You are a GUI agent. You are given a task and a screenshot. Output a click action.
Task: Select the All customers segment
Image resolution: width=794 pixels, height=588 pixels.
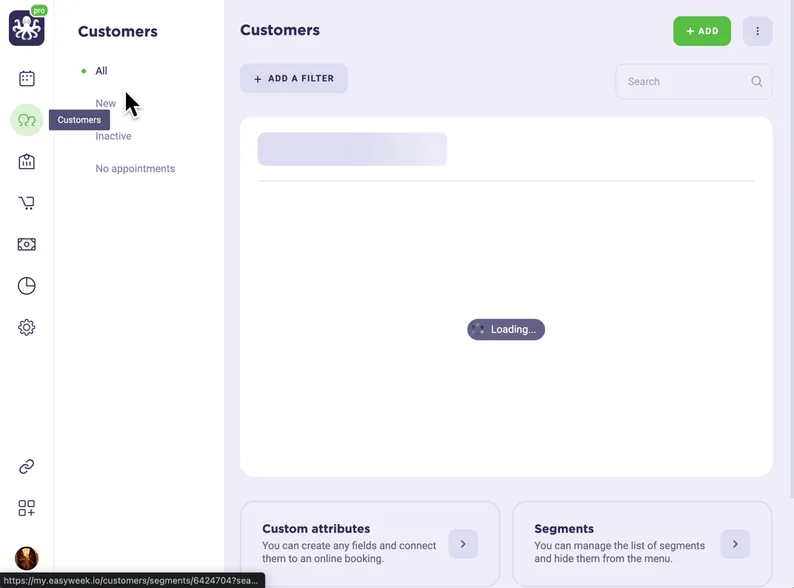(x=101, y=71)
